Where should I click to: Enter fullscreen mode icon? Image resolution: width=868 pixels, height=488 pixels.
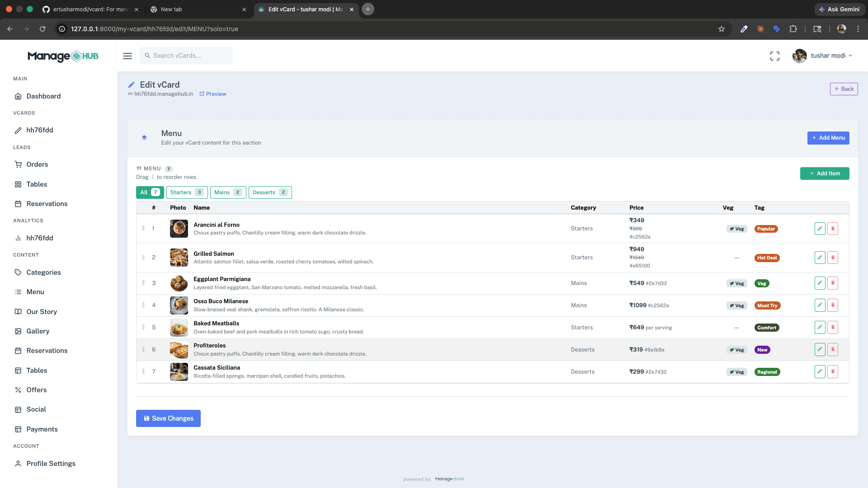775,56
